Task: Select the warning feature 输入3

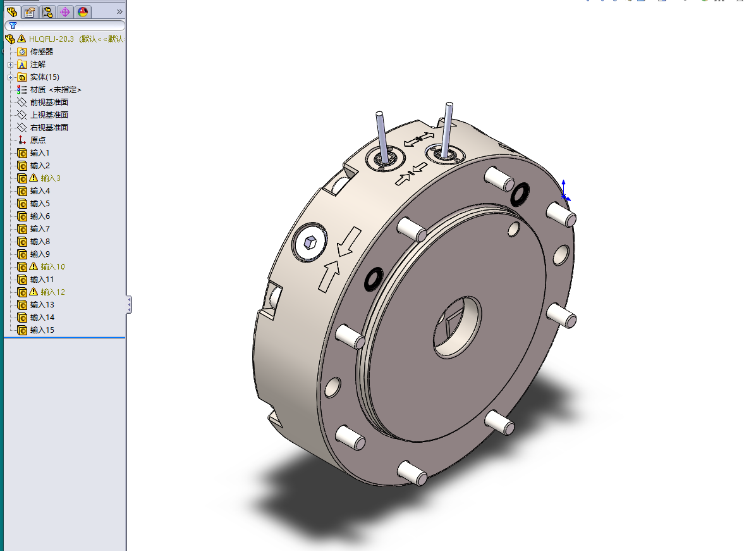Action: pyautogui.click(x=50, y=178)
